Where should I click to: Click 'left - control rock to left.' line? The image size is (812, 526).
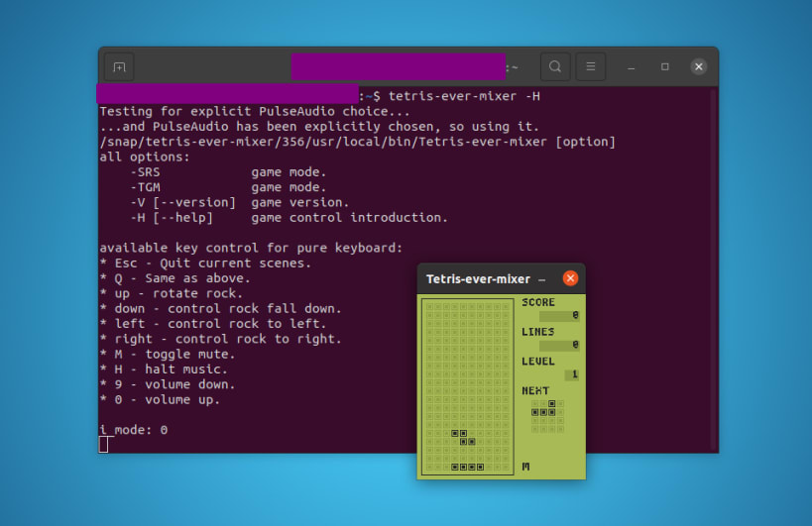pyautogui.click(x=213, y=324)
